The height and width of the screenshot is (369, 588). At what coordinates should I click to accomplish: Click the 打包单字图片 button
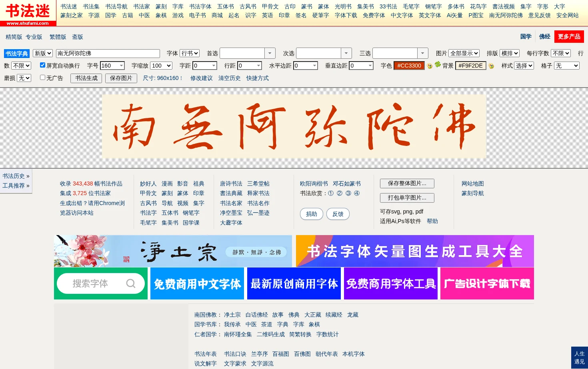pos(407,198)
